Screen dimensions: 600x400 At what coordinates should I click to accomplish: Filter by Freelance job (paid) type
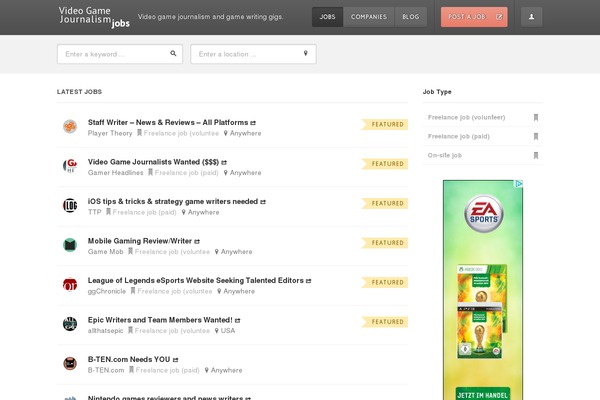click(458, 136)
